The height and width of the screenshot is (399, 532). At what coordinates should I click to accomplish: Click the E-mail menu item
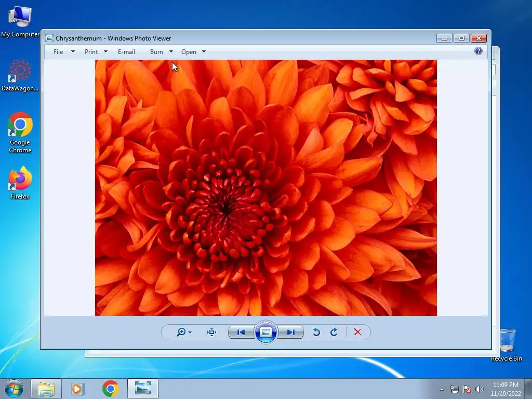pyautogui.click(x=126, y=52)
